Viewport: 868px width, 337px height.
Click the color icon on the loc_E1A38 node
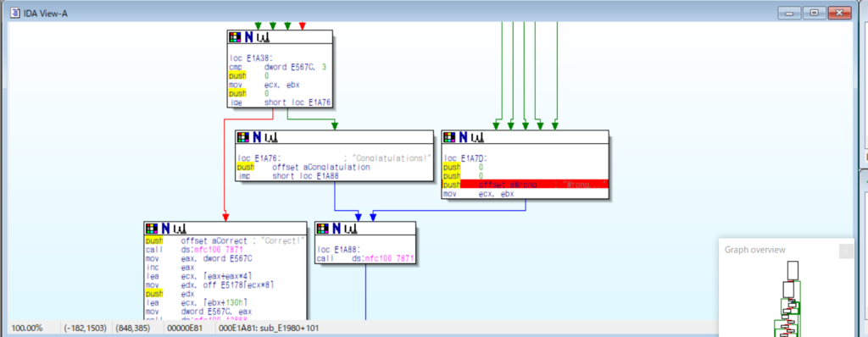coord(235,37)
